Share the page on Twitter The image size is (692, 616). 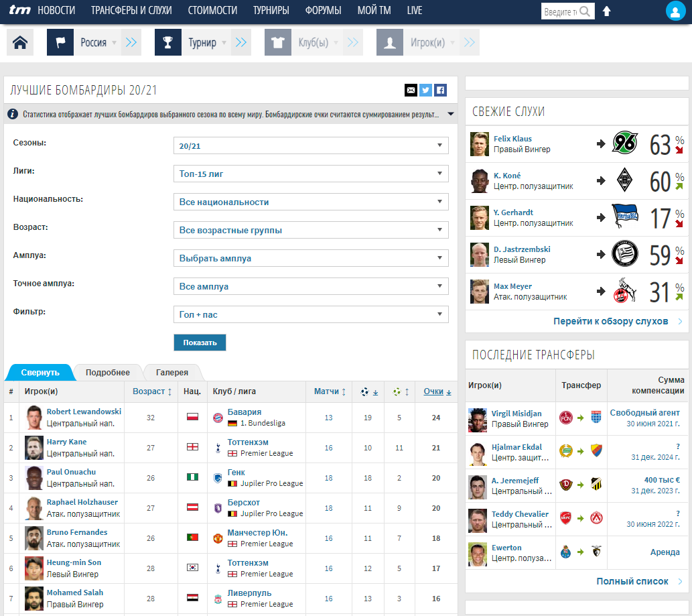click(x=425, y=90)
